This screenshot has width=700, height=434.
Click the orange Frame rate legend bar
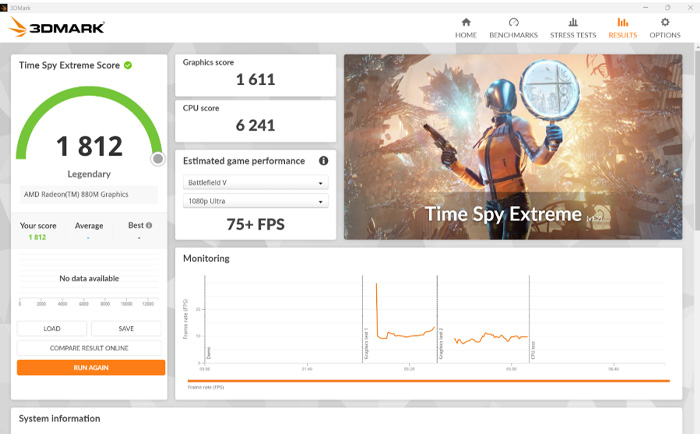(428, 381)
